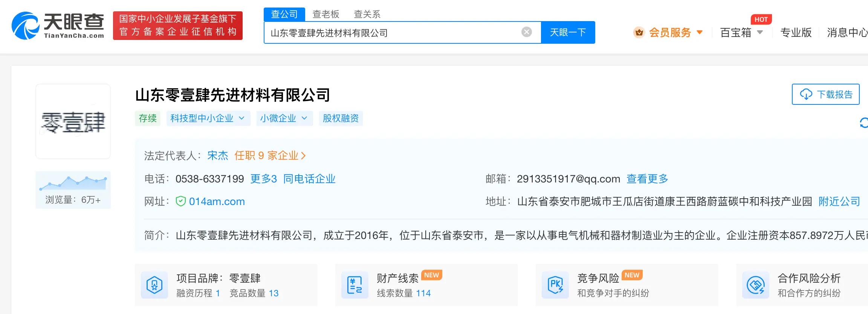
Task: Click the NEW badge beside 财产线索
Action: (432, 275)
